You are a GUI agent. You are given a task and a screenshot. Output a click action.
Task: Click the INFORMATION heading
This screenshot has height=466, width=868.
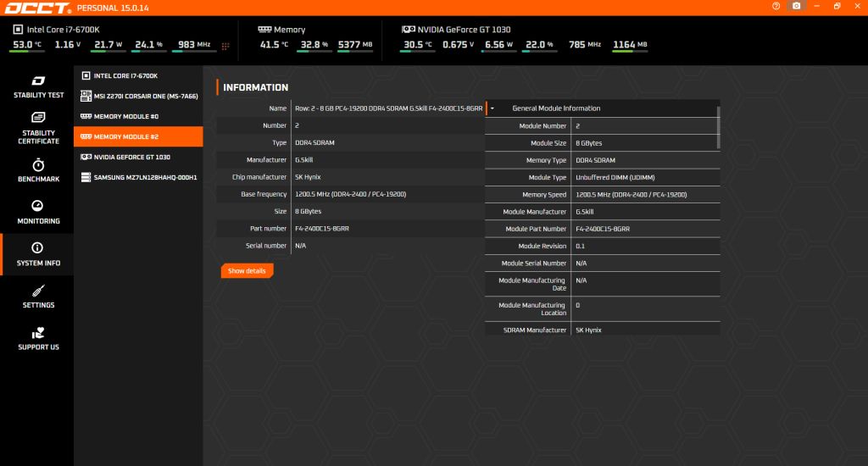[256, 87]
